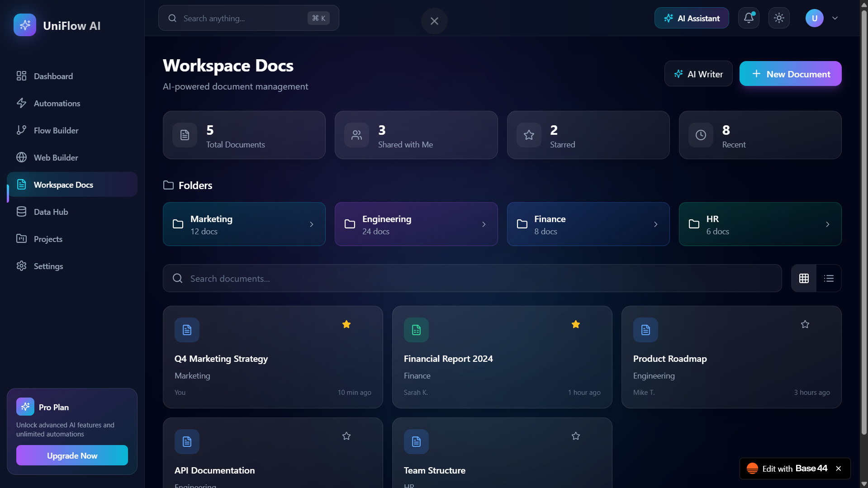
Task: Go to the Dashboard section
Action: click(53, 76)
